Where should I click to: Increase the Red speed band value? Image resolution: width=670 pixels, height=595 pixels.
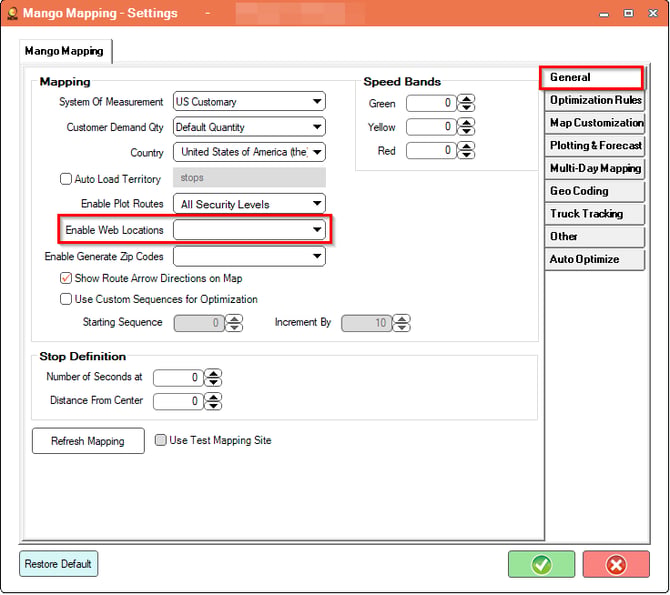[x=466, y=146]
